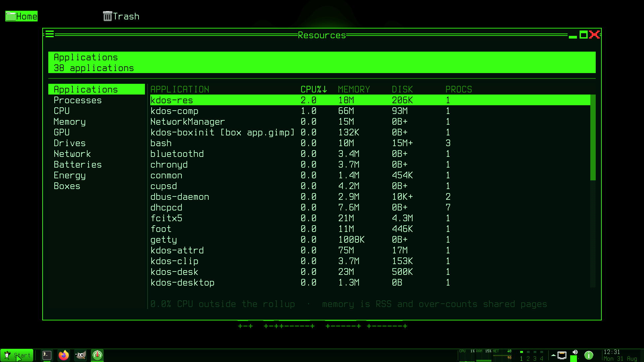Open the GPU section in sidebar
The height and width of the screenshot is (362, 644).
[97, 132]
